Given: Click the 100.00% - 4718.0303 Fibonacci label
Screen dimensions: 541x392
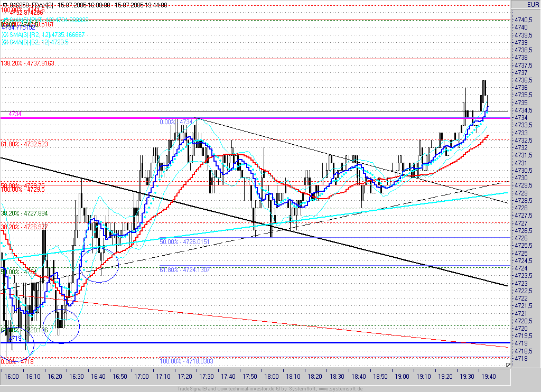Looking at the screenshot, I should [186, 361].
